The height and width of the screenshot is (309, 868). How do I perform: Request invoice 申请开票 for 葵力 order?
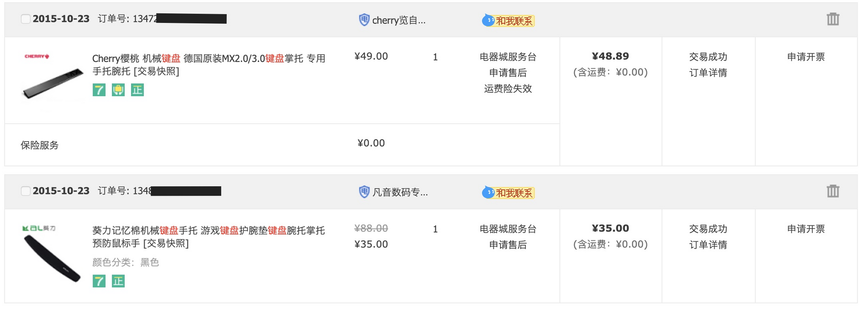pos(806,229)
